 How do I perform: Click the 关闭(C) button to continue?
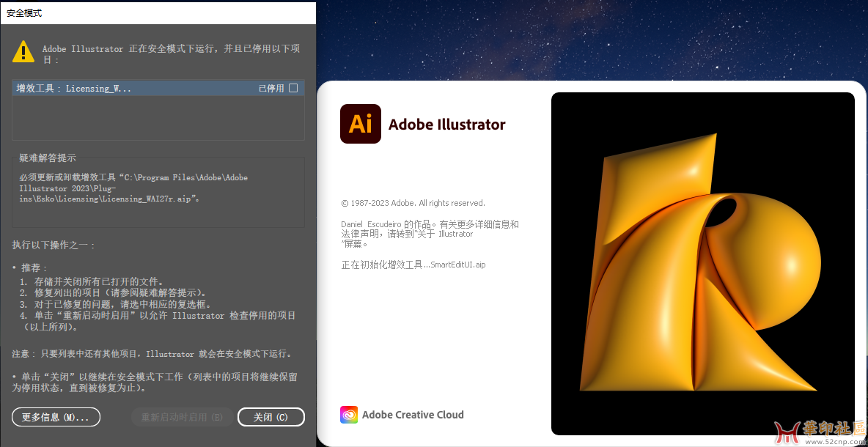[271, 417]
